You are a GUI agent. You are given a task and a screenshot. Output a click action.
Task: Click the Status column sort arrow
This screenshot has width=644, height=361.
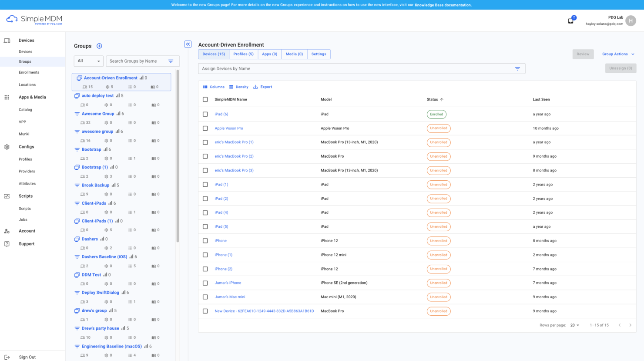pos(442,100)
